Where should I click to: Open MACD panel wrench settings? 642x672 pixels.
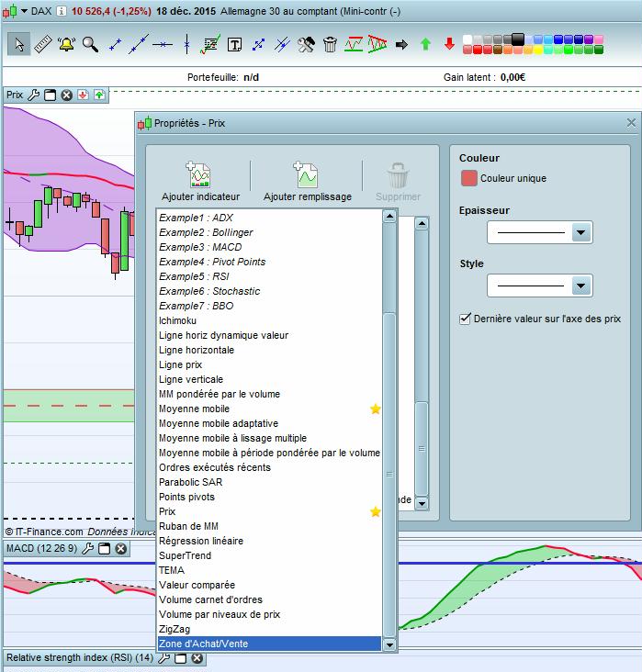(x=87, y=548)
